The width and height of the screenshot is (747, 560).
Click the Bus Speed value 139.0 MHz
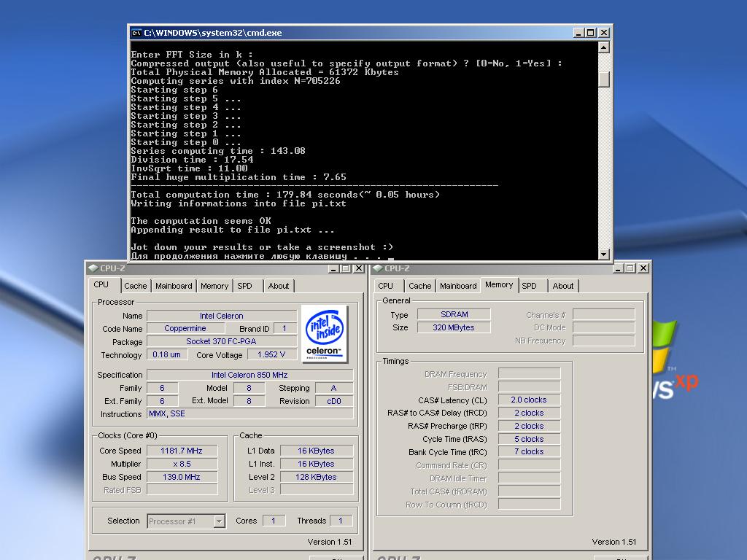[x=182, y=477]
